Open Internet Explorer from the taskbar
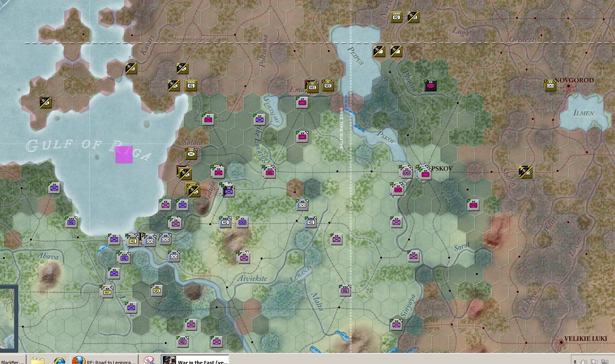This screenshot has width=615, height=364. (59, 360)
